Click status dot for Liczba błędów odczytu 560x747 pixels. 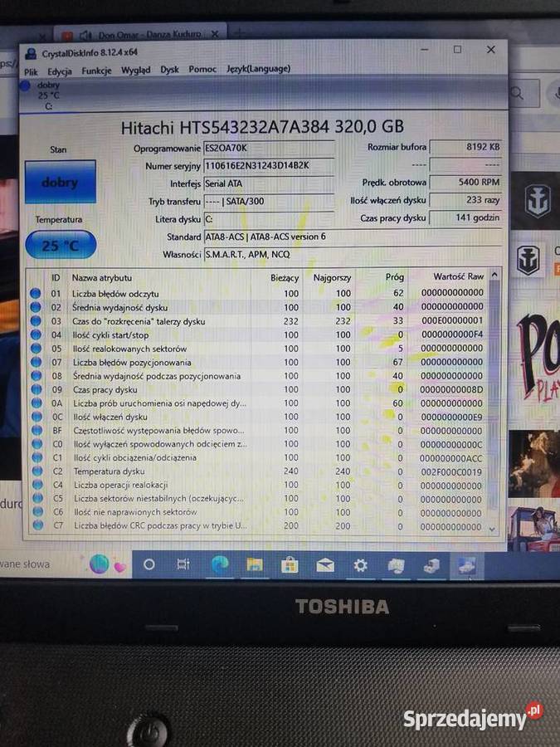pyautogui.click(x=35, y=294)
